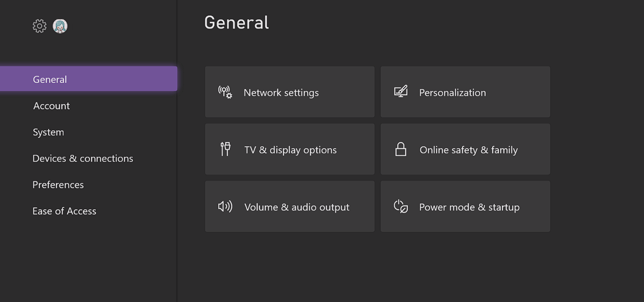Switch to the Account settings category

click(x=51, y=106)
